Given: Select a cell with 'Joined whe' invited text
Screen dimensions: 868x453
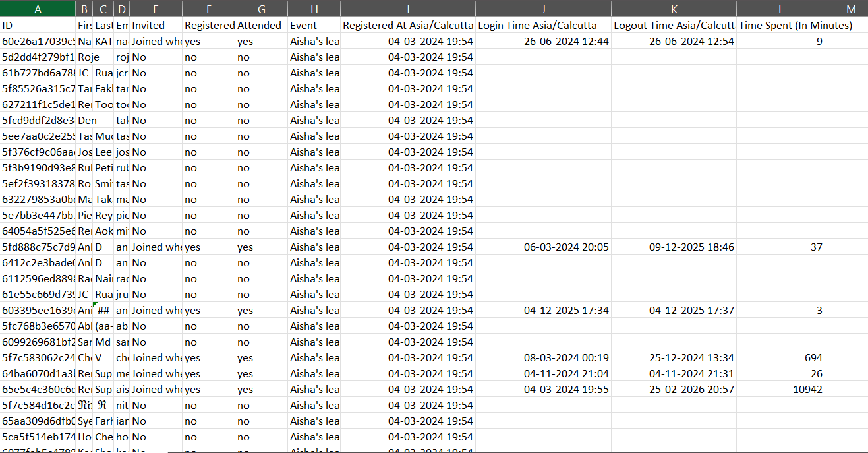Looking at the screenshot, I should pos(156,41).
